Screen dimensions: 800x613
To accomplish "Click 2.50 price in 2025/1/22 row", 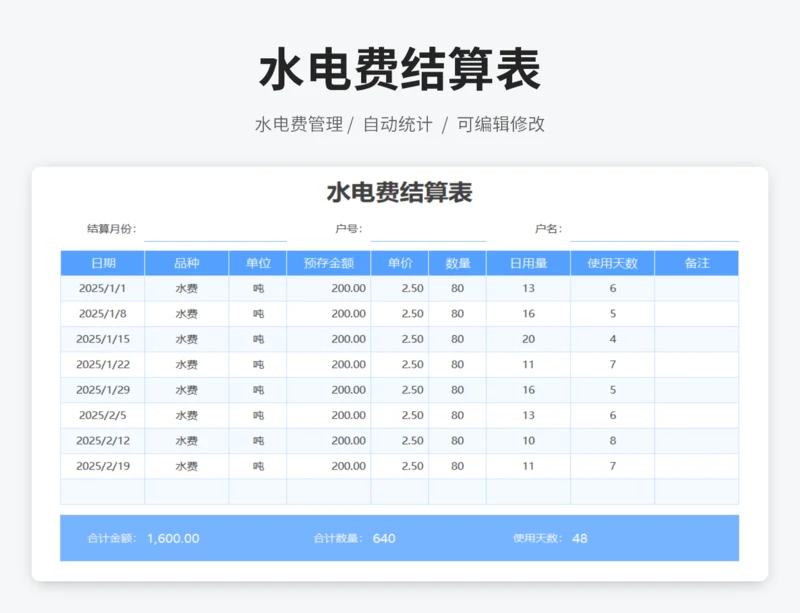I will coord(399,365).
